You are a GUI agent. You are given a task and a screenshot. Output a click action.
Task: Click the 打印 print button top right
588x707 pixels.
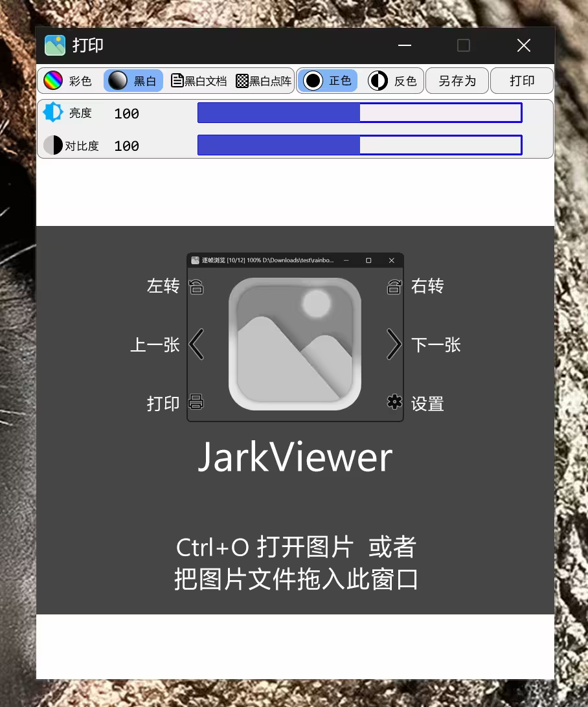pyautogui.click(x=521, y=80)
